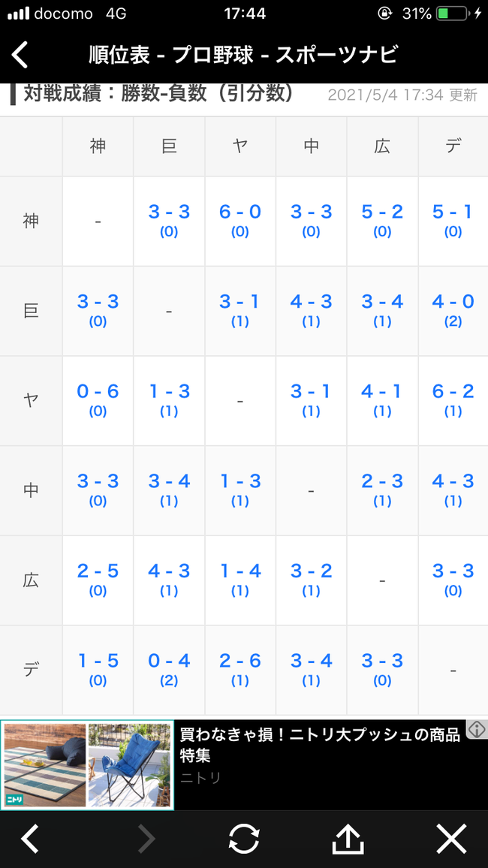The image size is (488, 868).
Task: Open the ニトリ ad headline text
Action: point(319,744)
